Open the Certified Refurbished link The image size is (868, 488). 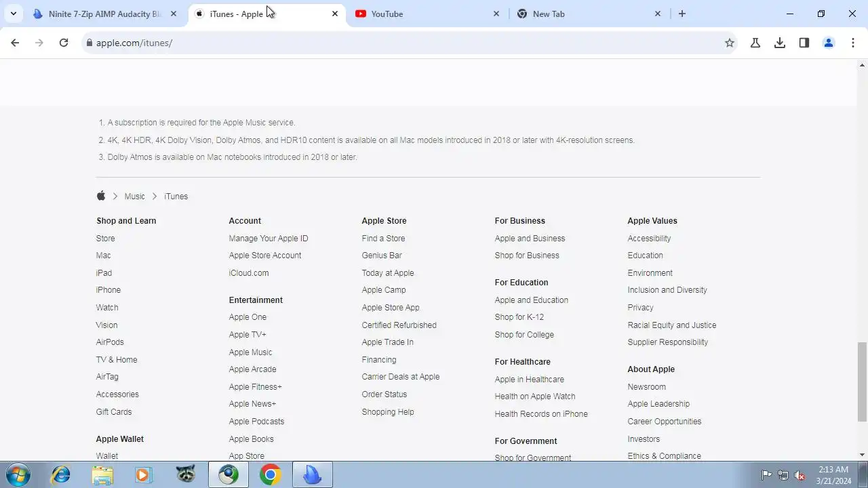(399, 325)
